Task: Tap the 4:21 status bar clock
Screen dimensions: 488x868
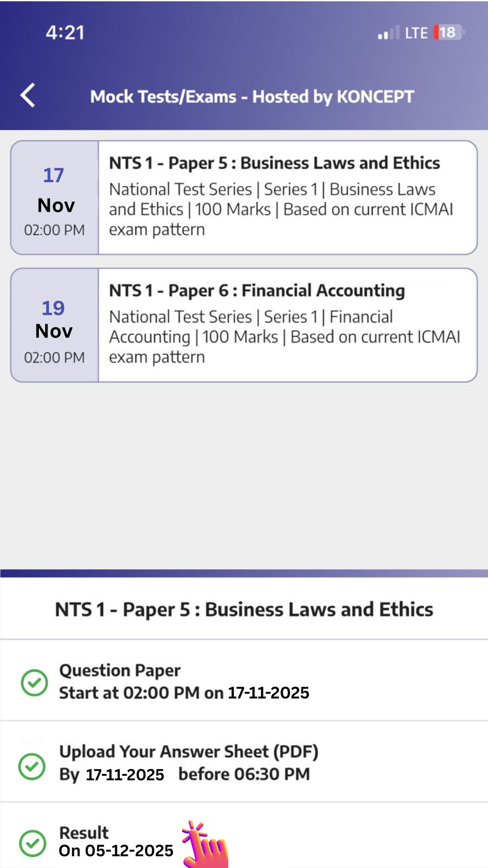Action: 65,33
